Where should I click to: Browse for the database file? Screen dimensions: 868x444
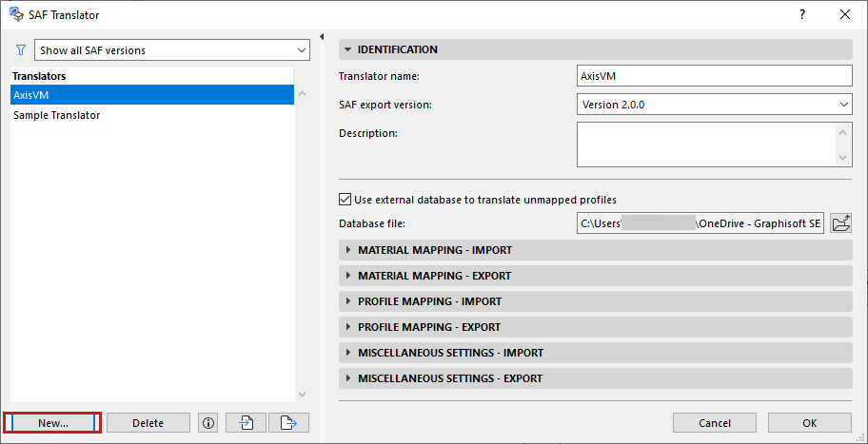pyautogui.click(x=840, y=223)
